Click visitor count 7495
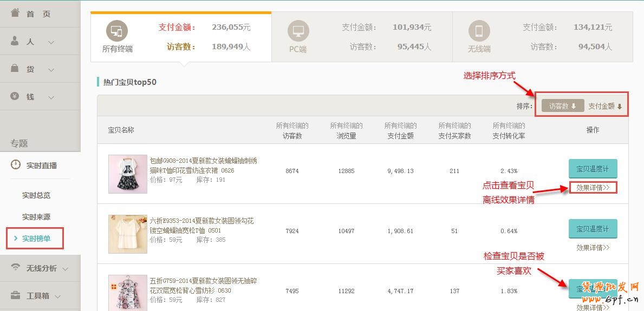644x311 pixels. pos(292,291)
